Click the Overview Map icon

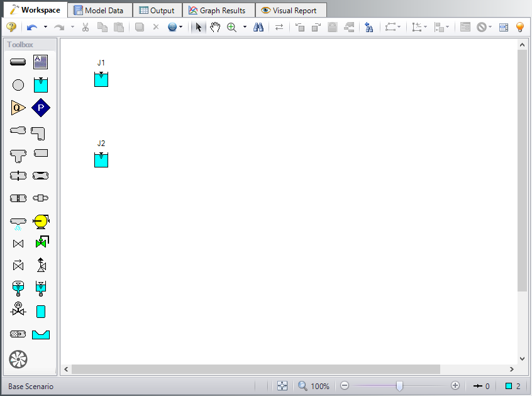click(x=465, y=27)
